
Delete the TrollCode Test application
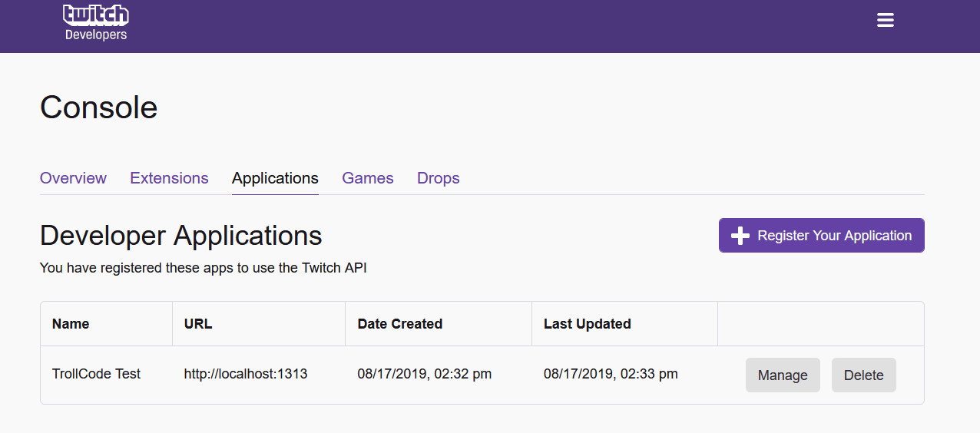pyautogui.click(x=863, y=375)
